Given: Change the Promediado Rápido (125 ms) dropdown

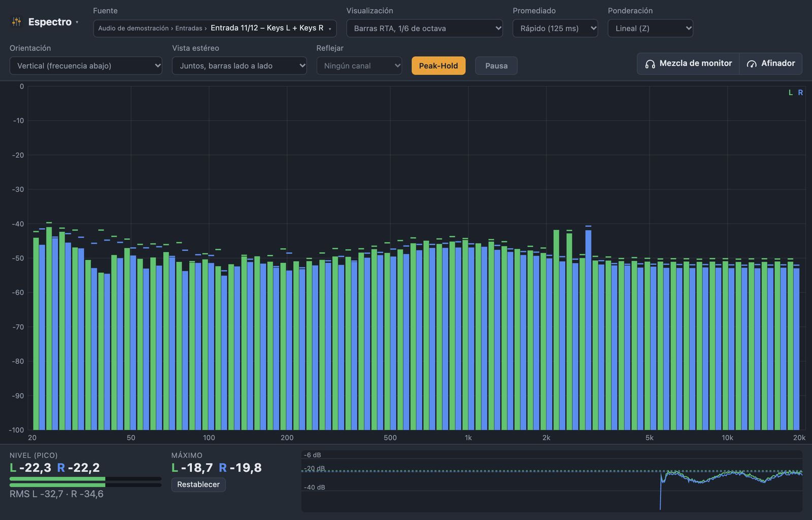Looking at the screenshot, I should coord(555,28).
